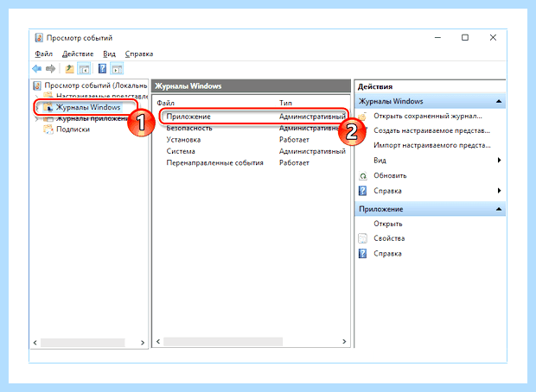Click Административный type cell in Система row
The height and width of the screenshot is (392, 536).
[x=312, y=151]
